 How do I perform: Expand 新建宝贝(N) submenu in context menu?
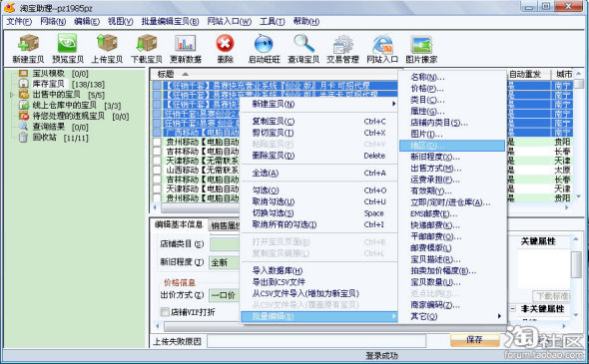pyautogui.click(x=319, y=104)
